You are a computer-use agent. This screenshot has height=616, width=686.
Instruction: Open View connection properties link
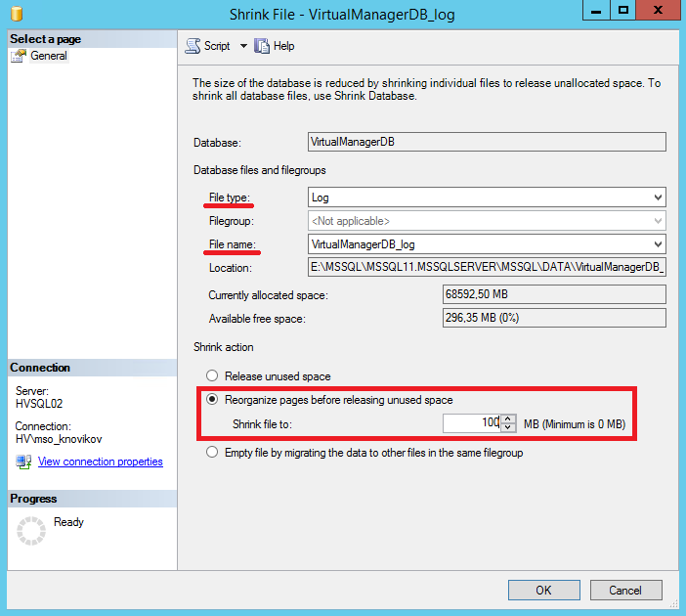point(101,462)
